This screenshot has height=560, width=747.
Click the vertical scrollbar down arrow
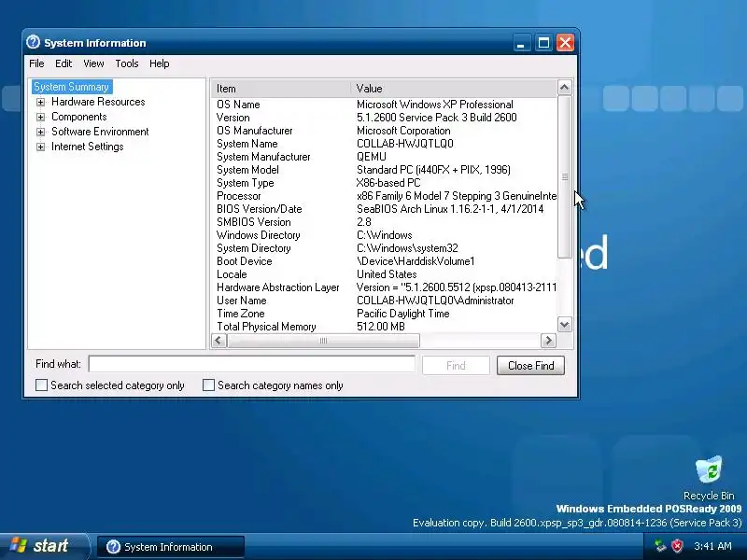[565, 325]
